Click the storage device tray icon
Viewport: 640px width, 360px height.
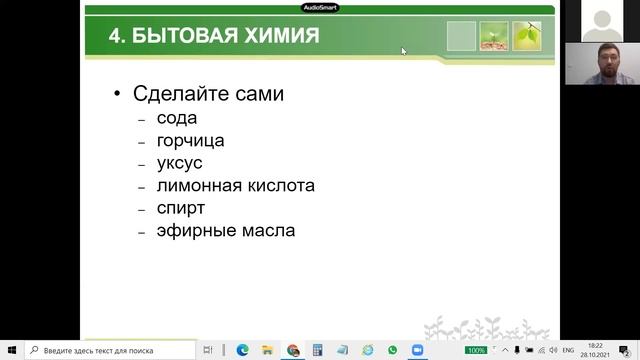529,350
